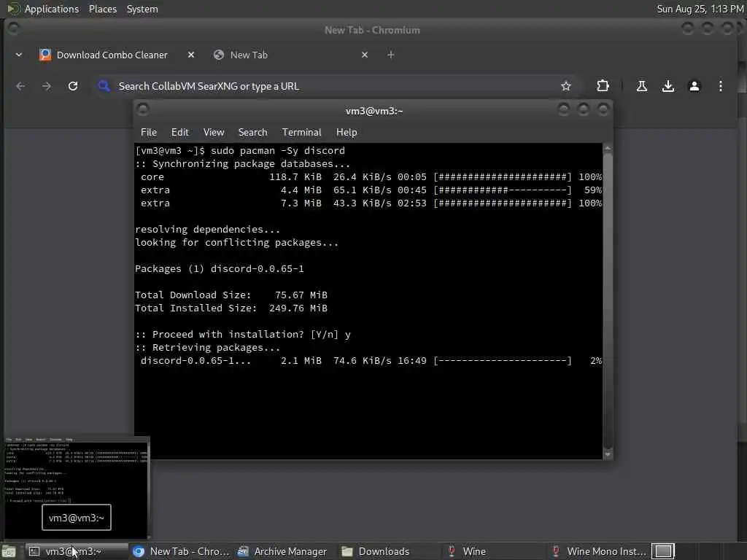Click the 'sudo pacman -Sy discord' command line

(x=240, y=150)
